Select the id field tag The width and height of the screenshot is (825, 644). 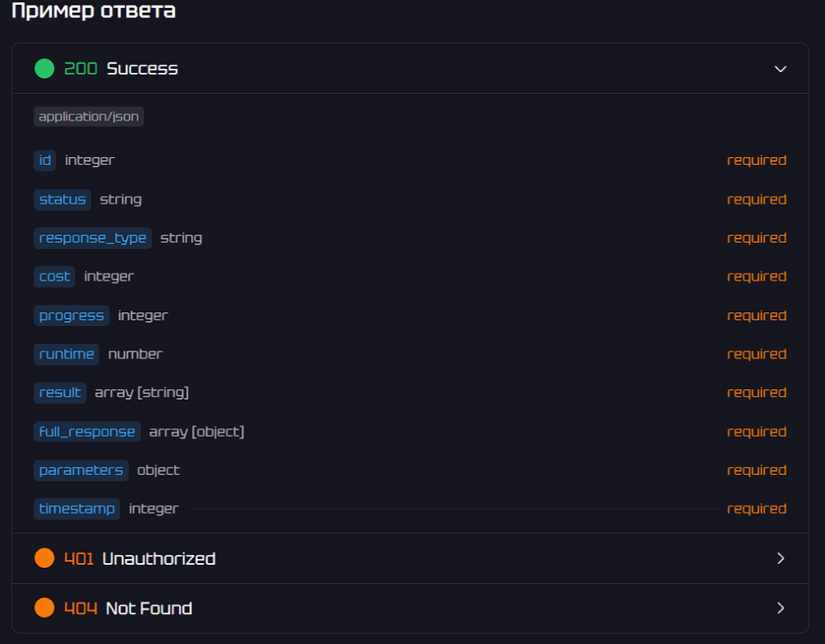click(45, 160)
